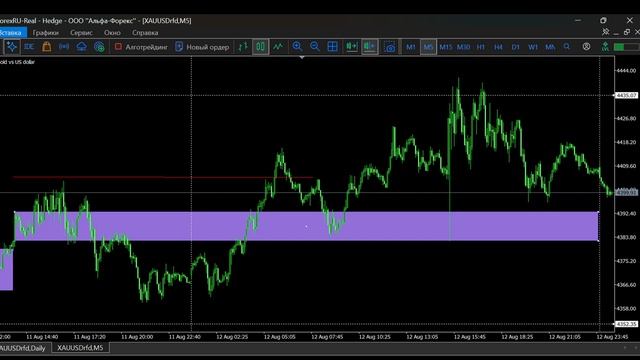Restore the inner chart window

click(627, 32)
